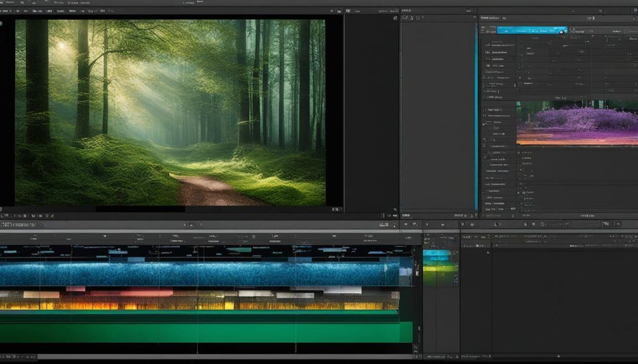Click the orange-yellow waveform track in the timeline
The height and width of the screenshot is (364, 638).
click(199, 305)
